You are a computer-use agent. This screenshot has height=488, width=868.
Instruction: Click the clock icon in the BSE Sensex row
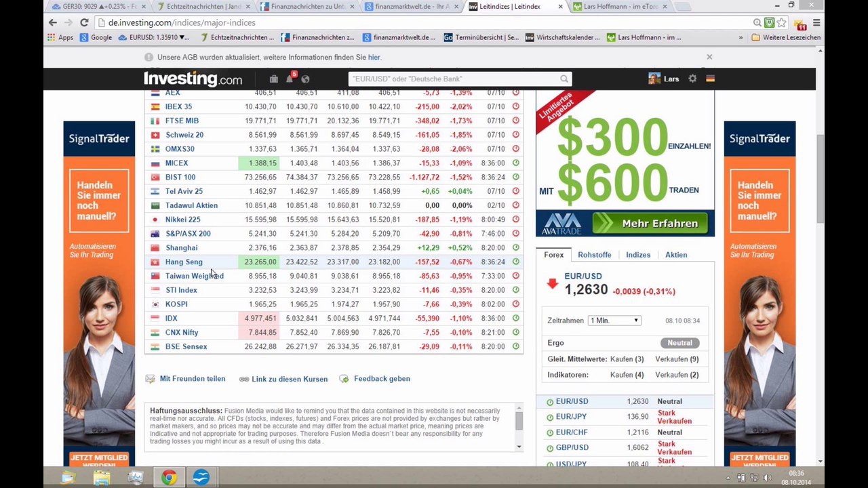[x=515, y=346]
